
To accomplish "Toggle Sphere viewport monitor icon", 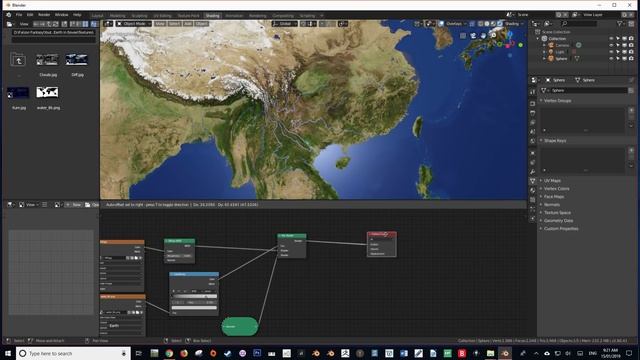I will pyautogui.click(x=624, y=58).
